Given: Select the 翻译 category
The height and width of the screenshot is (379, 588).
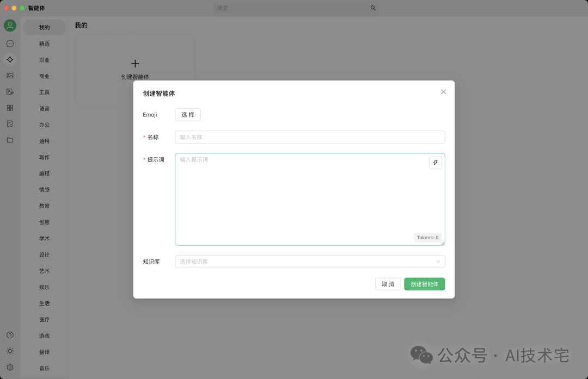Looking at the screenshot, I should click(x=44, y=352).
